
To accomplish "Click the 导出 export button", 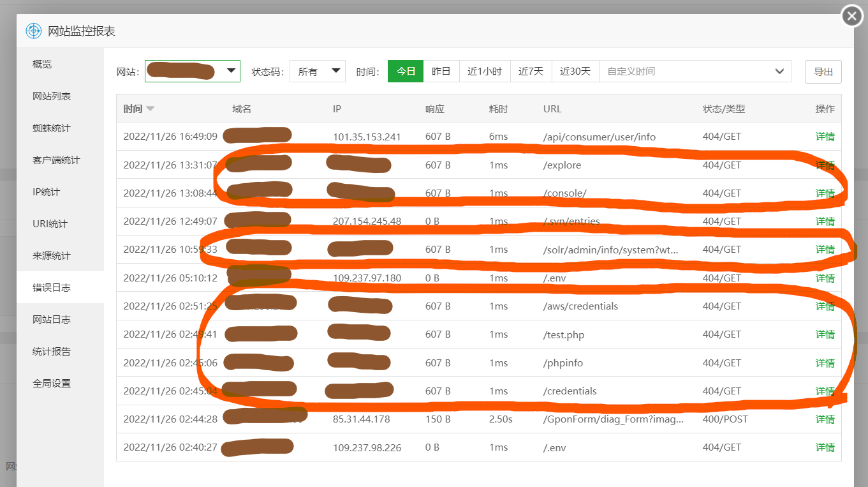I will click(823, 72).
